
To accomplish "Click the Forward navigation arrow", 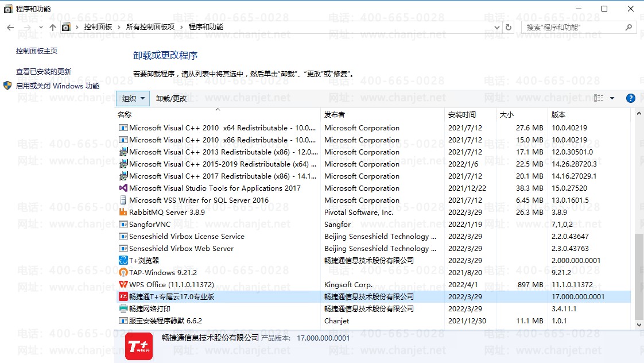I will [x=27, y=28].
